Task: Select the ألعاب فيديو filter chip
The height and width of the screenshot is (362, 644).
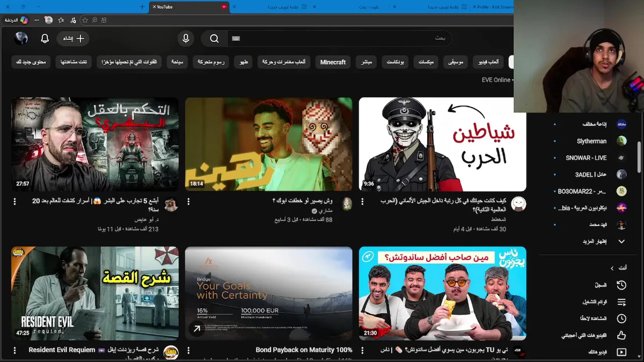Action: coord(489,62)
